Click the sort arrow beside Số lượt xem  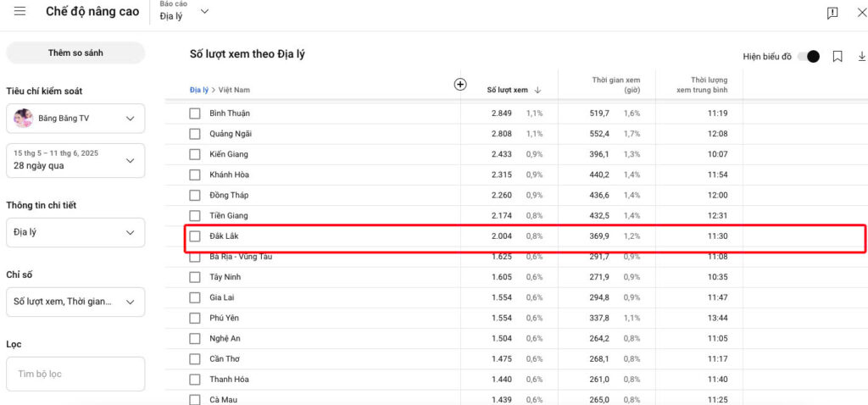tap(537, 90)
